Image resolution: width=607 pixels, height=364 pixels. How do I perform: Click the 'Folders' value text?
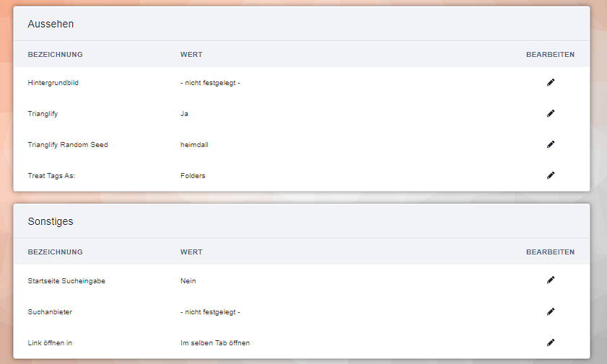pos(193,175)
